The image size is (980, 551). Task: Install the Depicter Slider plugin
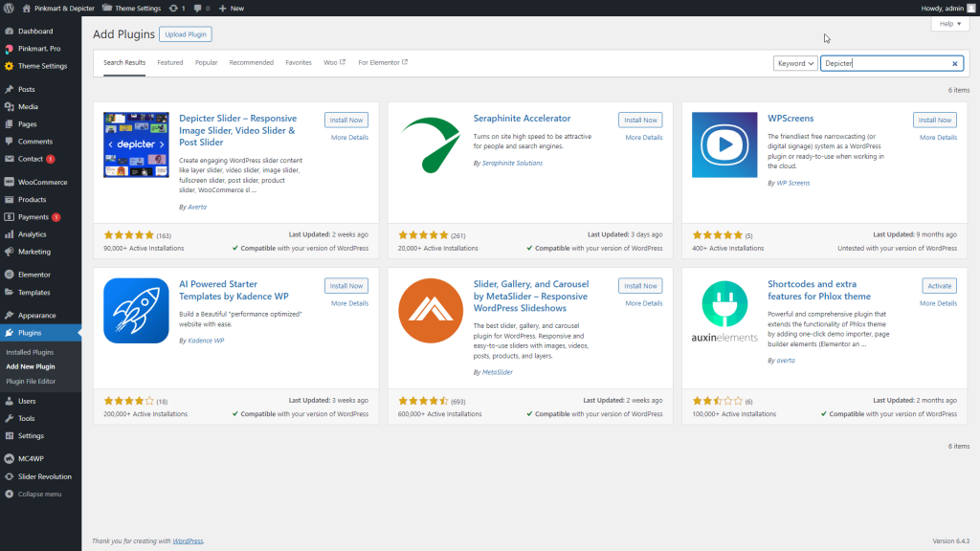[x=346, y=120]
